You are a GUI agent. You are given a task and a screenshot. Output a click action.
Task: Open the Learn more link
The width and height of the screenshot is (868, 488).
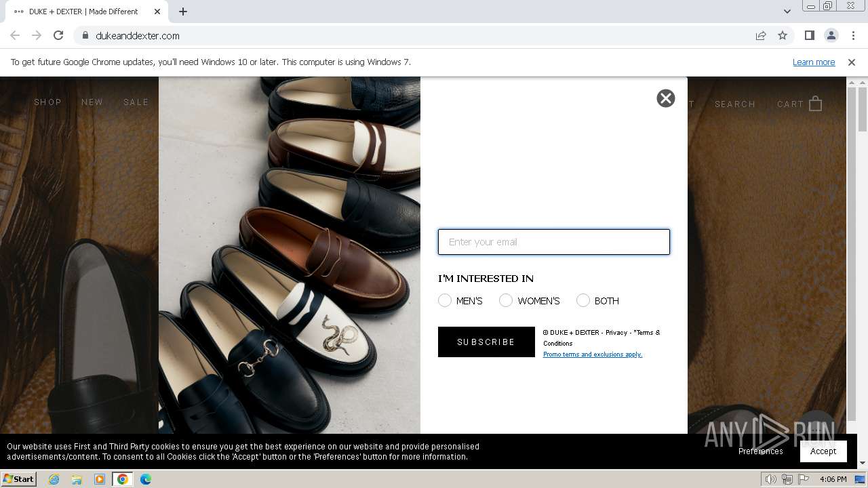pos(814,62)
